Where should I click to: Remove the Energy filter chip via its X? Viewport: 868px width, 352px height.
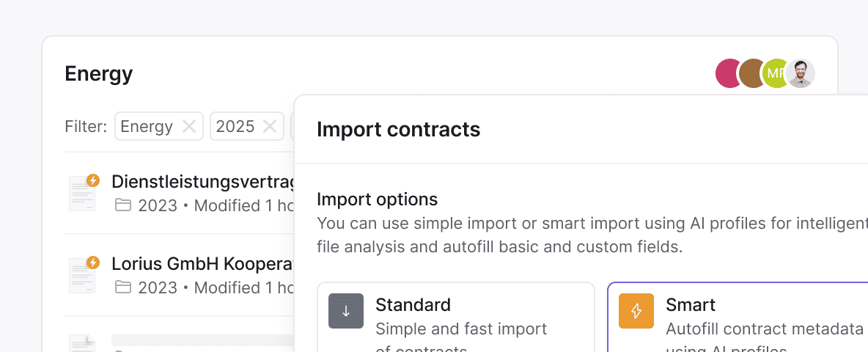(189, 127)
